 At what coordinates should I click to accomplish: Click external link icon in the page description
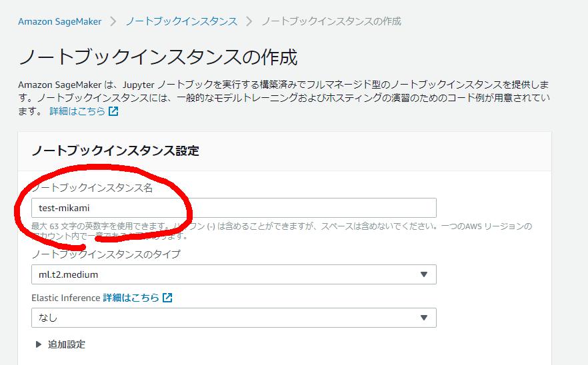point(113,111)
